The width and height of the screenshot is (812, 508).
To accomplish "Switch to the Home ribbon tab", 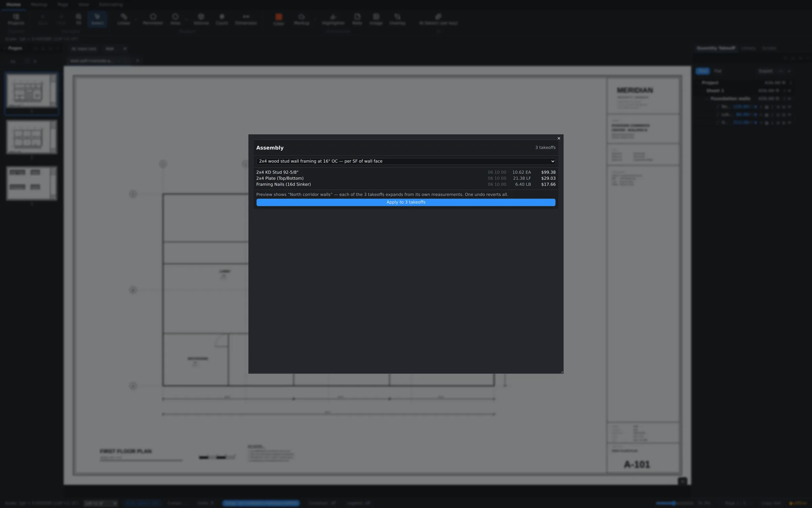I will [13, 5].
